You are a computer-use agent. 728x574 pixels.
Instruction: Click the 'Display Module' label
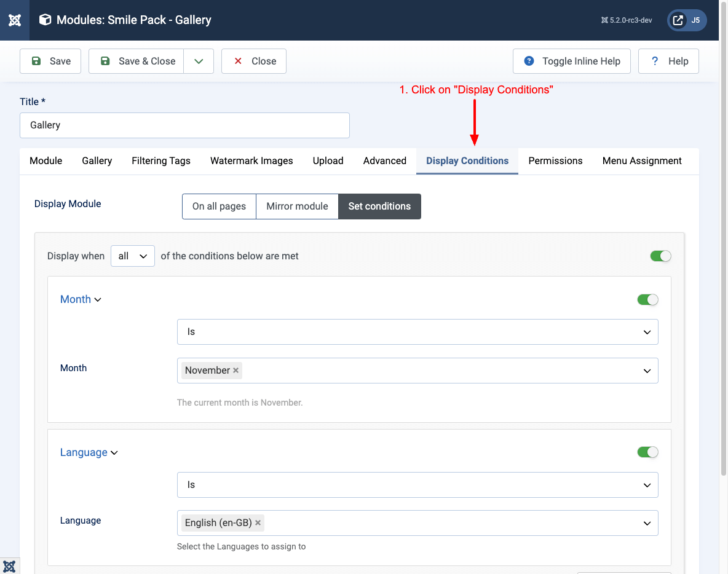coord(68,203)
